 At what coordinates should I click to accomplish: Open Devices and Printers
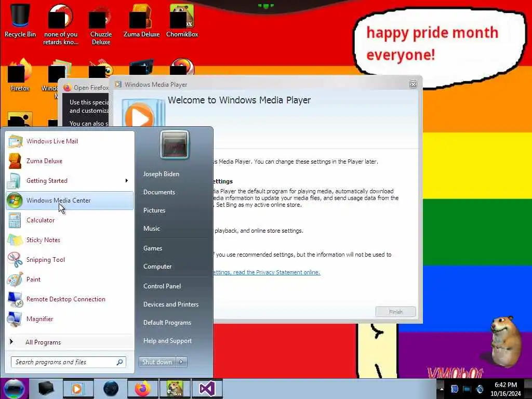(171, 304)
